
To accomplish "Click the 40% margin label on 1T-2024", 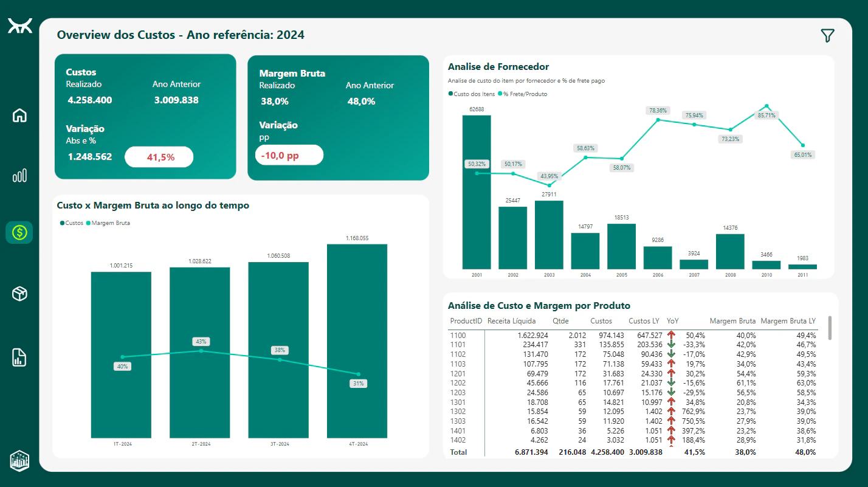I will coord(123,366).
